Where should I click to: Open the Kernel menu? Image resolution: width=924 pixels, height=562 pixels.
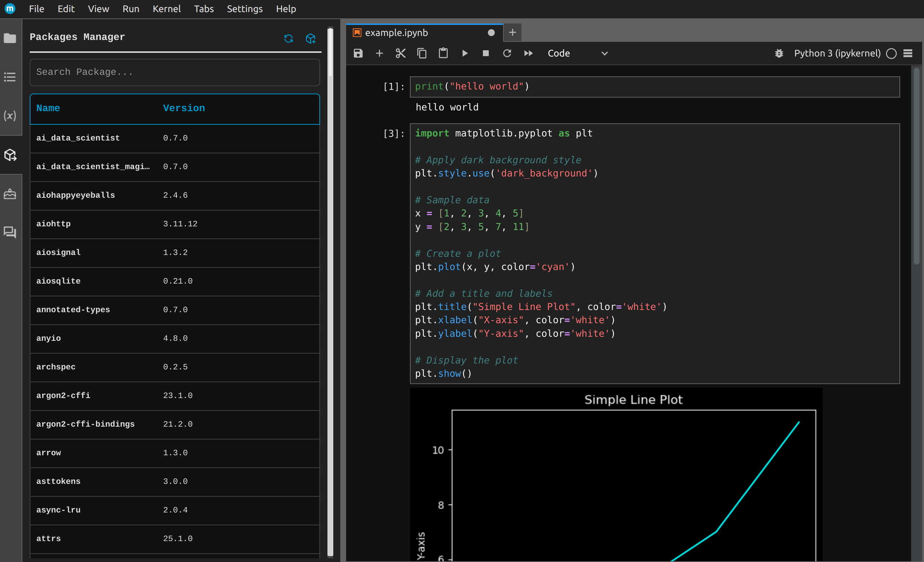166,9
